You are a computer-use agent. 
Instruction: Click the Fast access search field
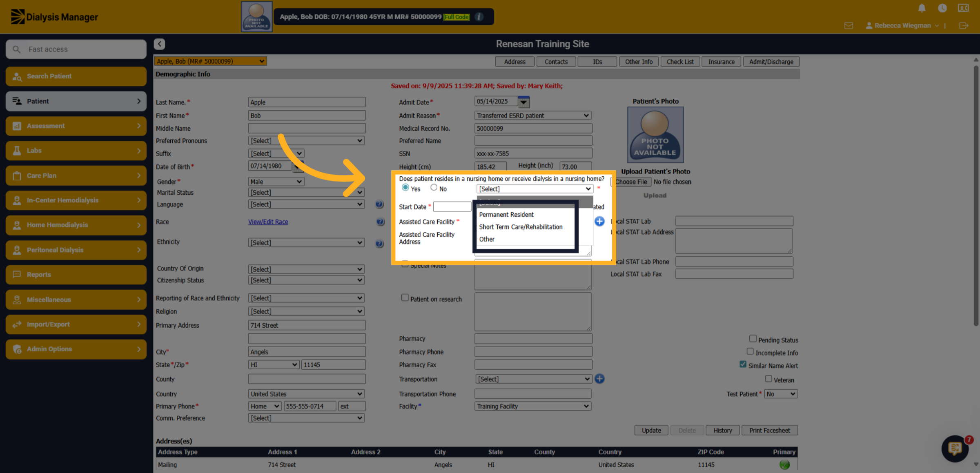tap(76, 49)
